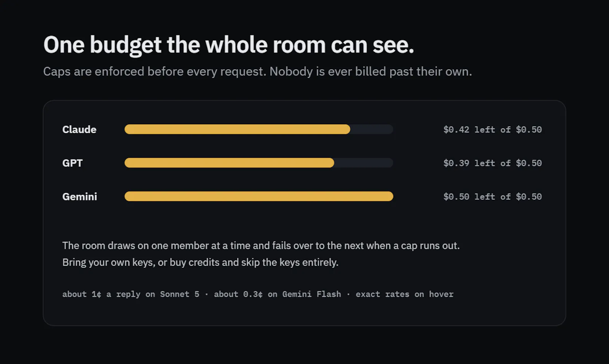
Task: Click the $0.39 left of $0.50 text
Action: (x=493, y=163)
